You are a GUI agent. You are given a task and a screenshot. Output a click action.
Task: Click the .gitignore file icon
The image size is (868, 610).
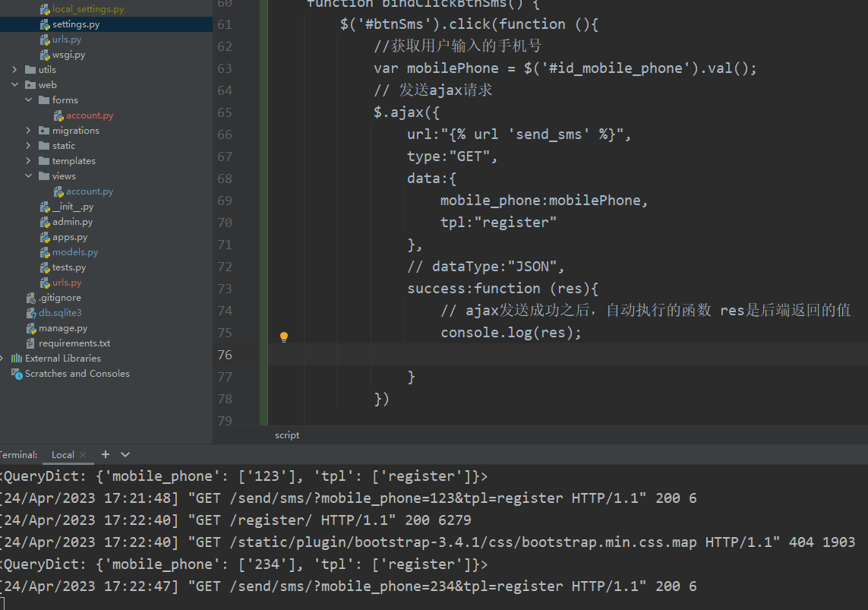(31, 298)
